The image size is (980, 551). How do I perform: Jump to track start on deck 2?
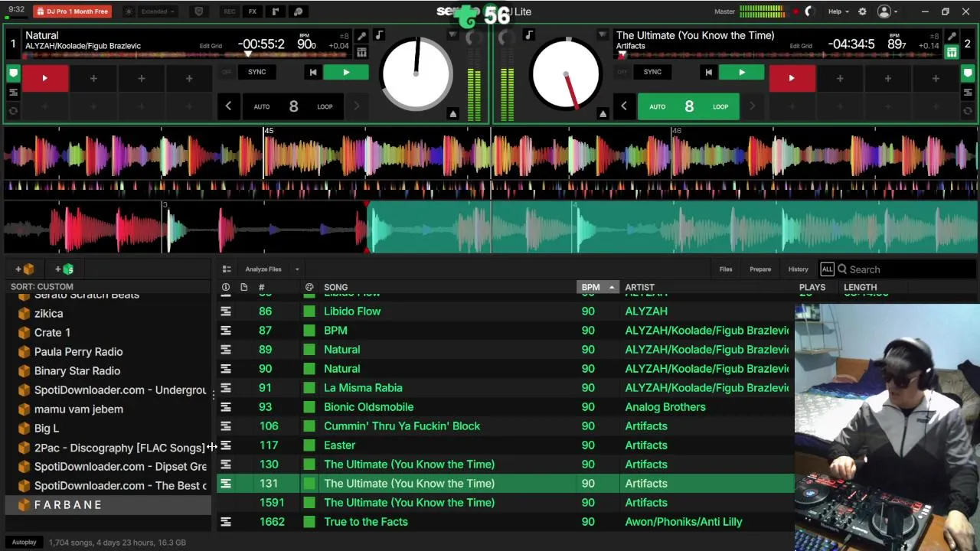pos(708,72)
